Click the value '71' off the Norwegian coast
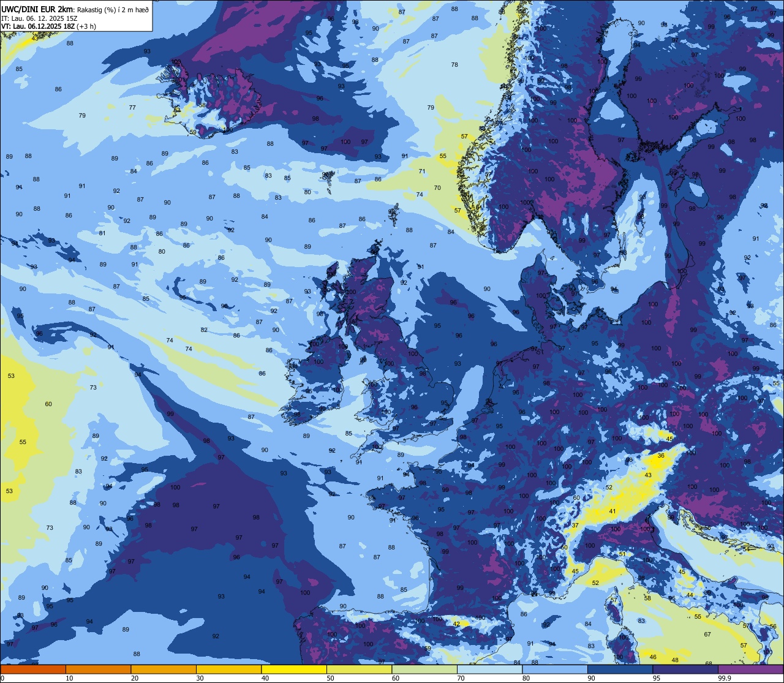This screenshot has height=683, width=784. pos(421,172)
